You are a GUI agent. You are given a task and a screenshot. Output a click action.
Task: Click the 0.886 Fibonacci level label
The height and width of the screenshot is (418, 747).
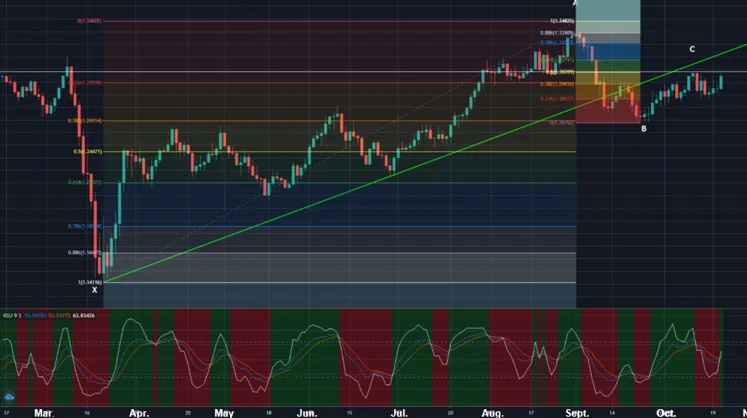pos(85,253)
